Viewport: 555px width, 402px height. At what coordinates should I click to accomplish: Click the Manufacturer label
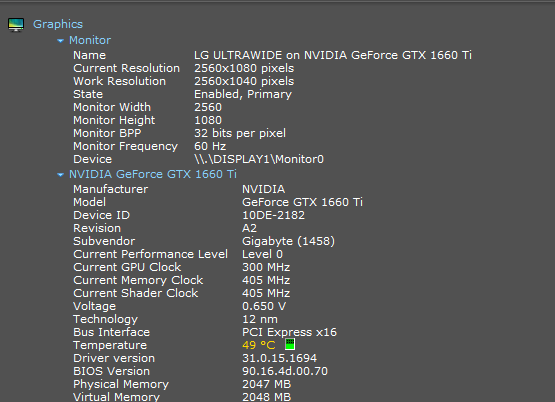click(x=110, y=189)
